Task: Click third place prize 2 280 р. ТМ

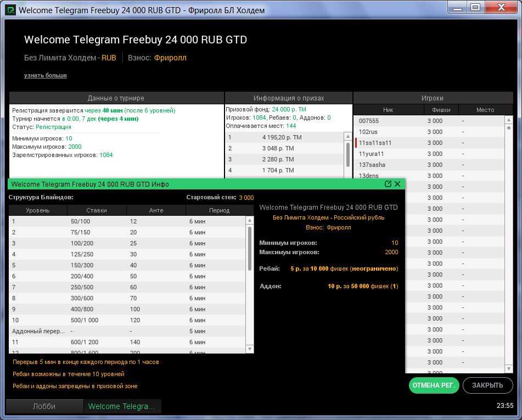Action: coord(285,159)
